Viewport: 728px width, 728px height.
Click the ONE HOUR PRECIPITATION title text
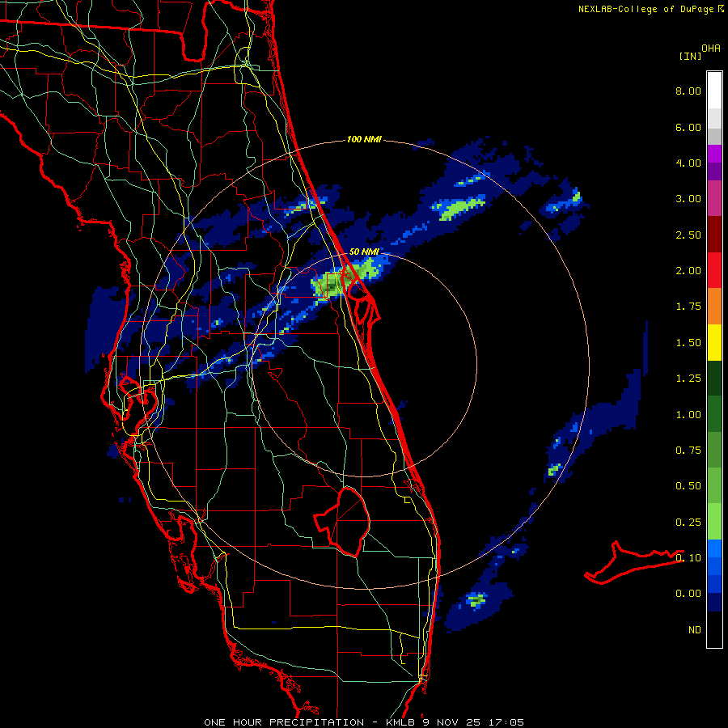point(284,722)
